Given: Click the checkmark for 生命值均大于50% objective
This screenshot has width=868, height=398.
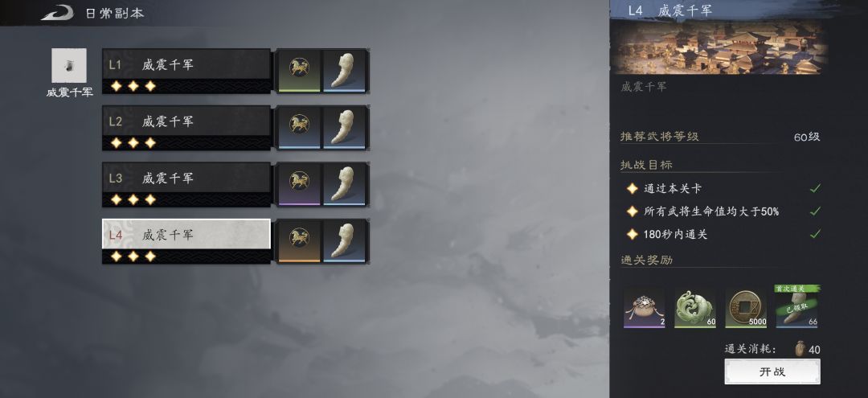Looking at the screenshot, I should [814, 211].
